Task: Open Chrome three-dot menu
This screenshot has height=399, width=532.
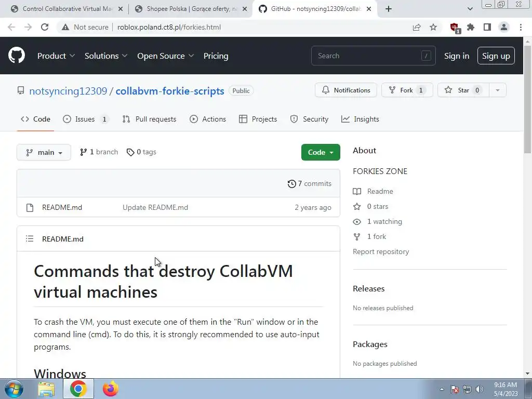Action: tap(521, 27)
